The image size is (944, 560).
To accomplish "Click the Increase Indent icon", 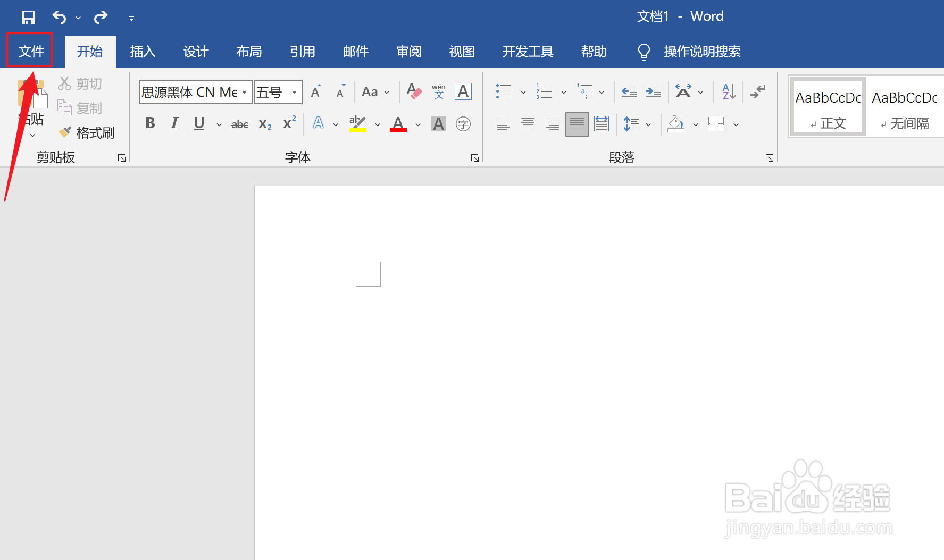I will point(654,91).
